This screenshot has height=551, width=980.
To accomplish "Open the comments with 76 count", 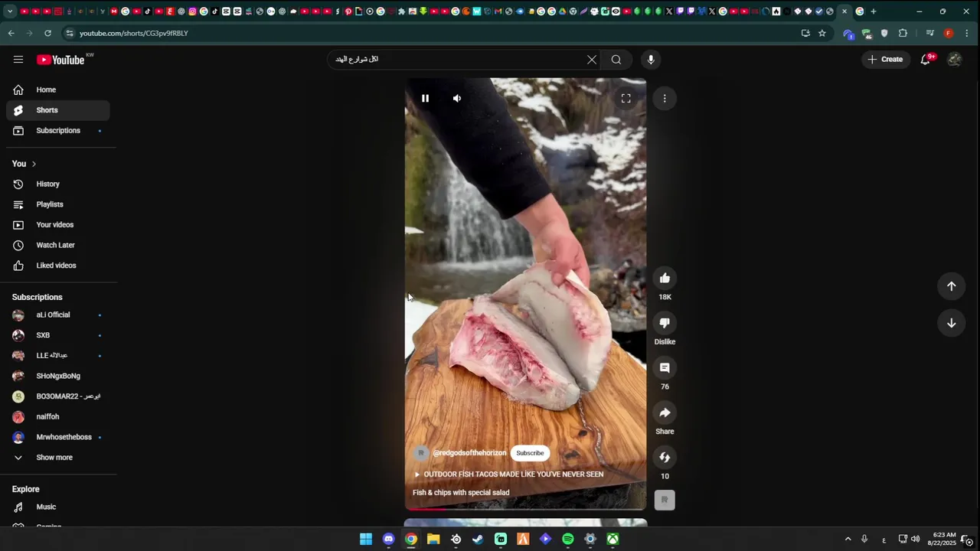I will (665, 368).
